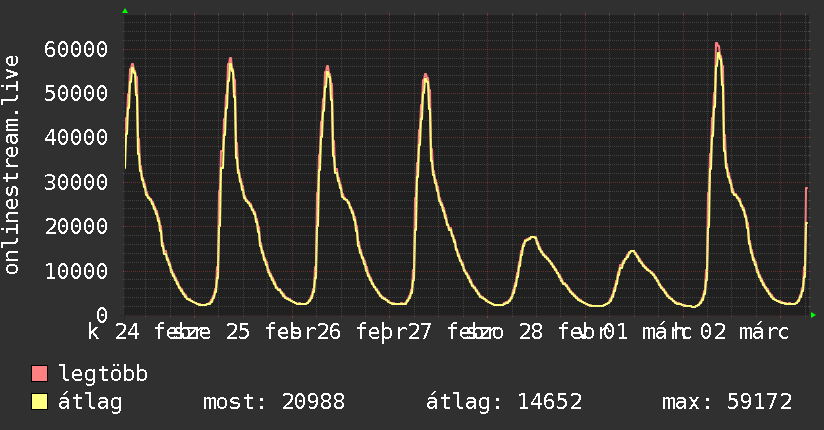Click the 60000 y-axis label

(76, 49)
